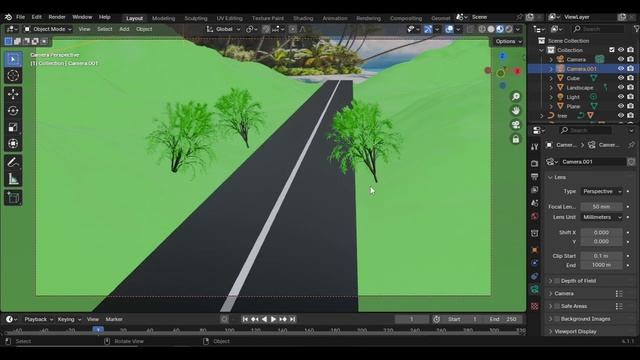Open the Lens Unit Millimeters dropdown

[x=602, y=217]
